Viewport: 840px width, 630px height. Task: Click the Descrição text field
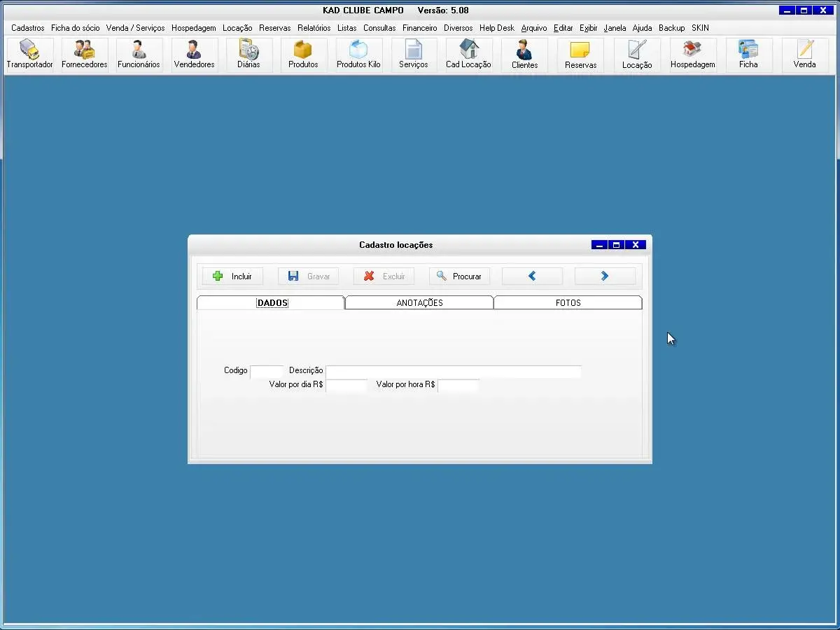[x=453, y=371]
